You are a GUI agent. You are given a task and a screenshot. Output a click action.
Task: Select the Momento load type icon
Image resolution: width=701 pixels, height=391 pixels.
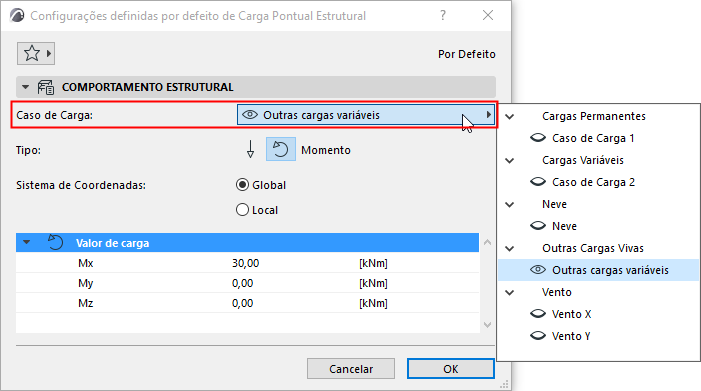pyautogui.click(x=281, y=149)
